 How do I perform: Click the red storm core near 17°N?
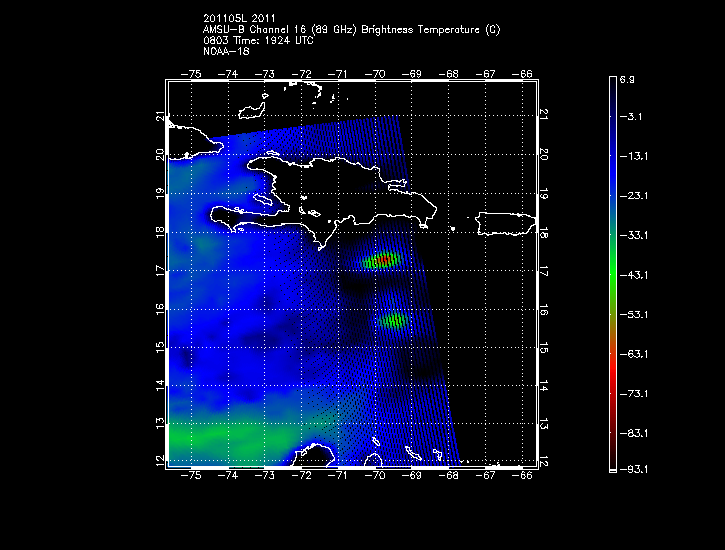click(x=384, y=259)
